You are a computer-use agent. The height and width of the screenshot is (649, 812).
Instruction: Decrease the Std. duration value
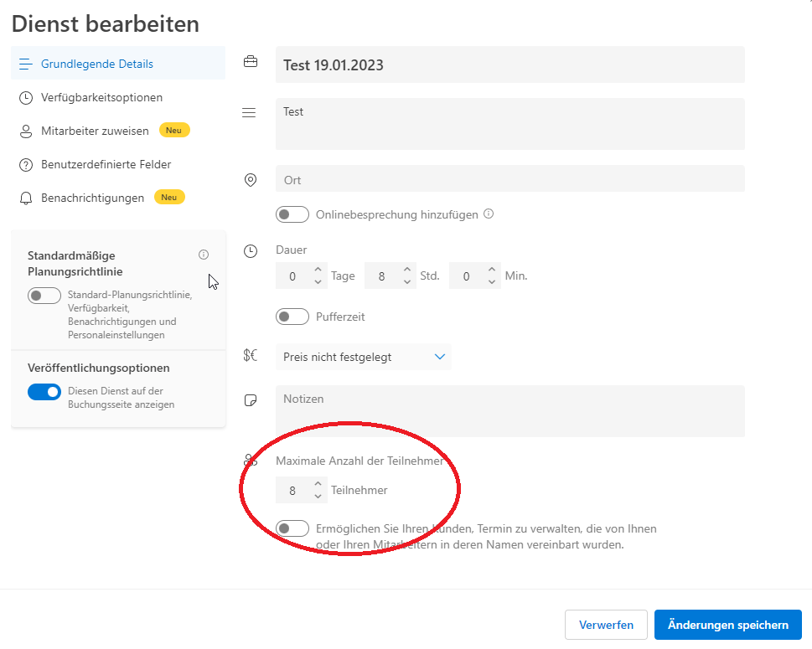tap(407, 282)
